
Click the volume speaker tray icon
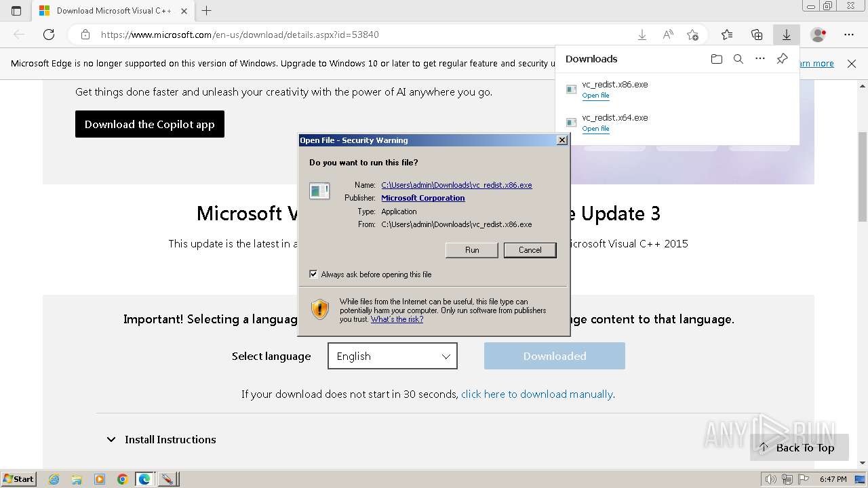[x=771, y=479]
